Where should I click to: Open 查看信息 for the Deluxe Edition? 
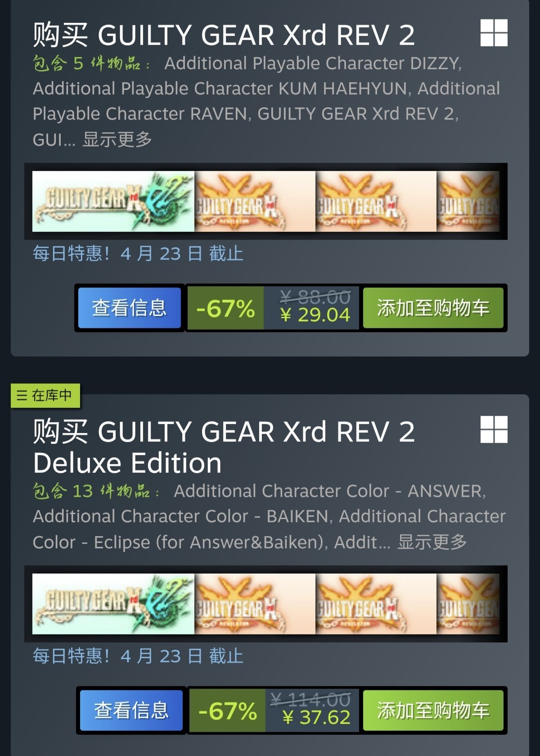[x=131, y=710]
